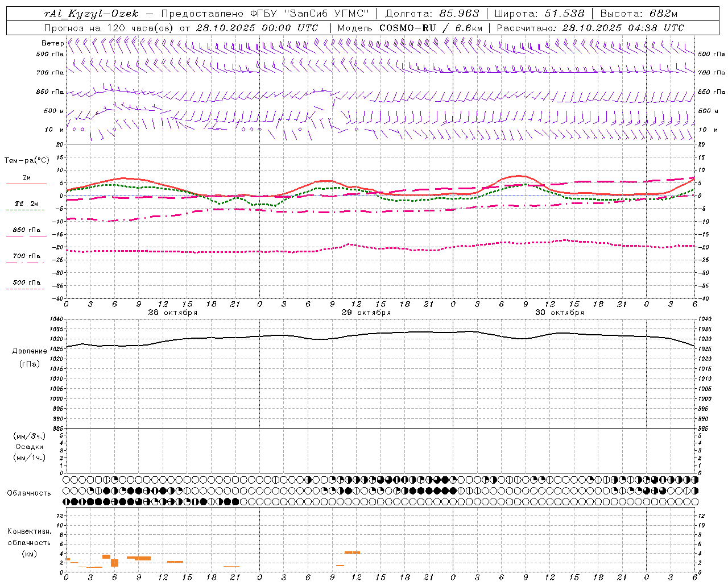Click the Td 2м dew point legend entry
728x582 pixels.
pos(26,203)
